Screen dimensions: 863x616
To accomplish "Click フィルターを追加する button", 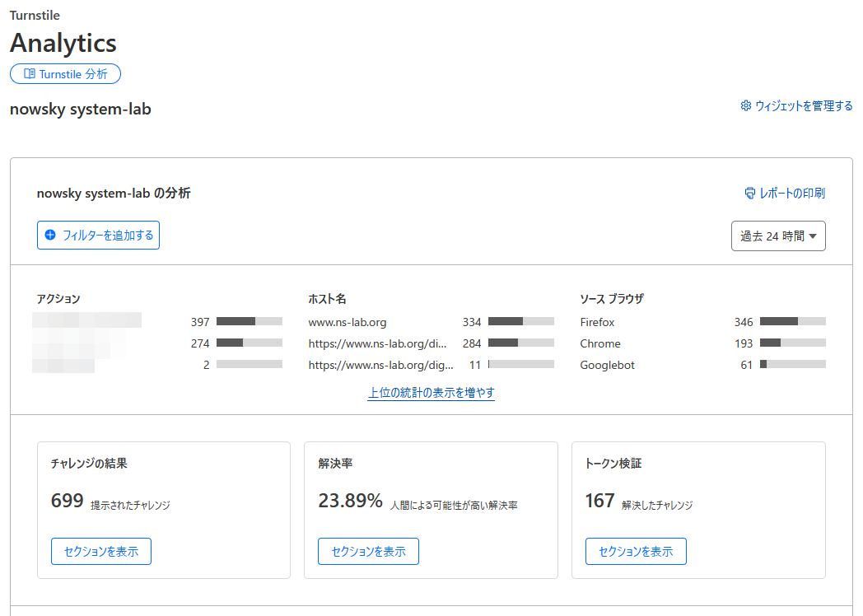I will tap(99, 235).
